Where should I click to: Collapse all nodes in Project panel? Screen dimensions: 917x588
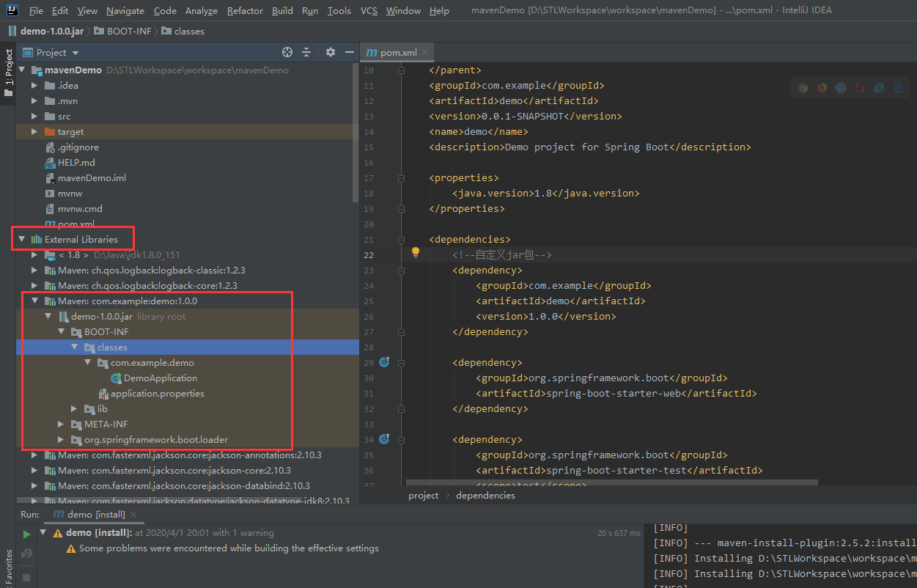[306, 52]
